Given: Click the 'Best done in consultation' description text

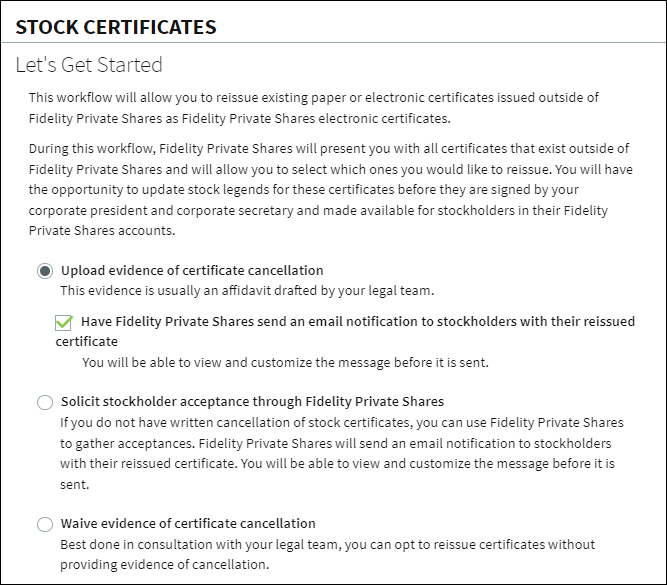Looking at the screenshot, I should pos(327,554).
